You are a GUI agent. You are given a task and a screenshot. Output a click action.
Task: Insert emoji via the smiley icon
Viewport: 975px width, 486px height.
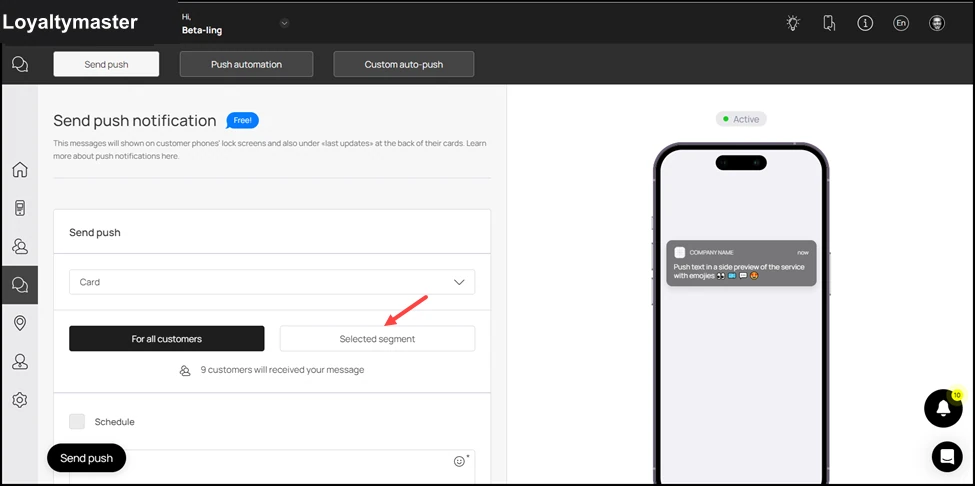[460, 461]
